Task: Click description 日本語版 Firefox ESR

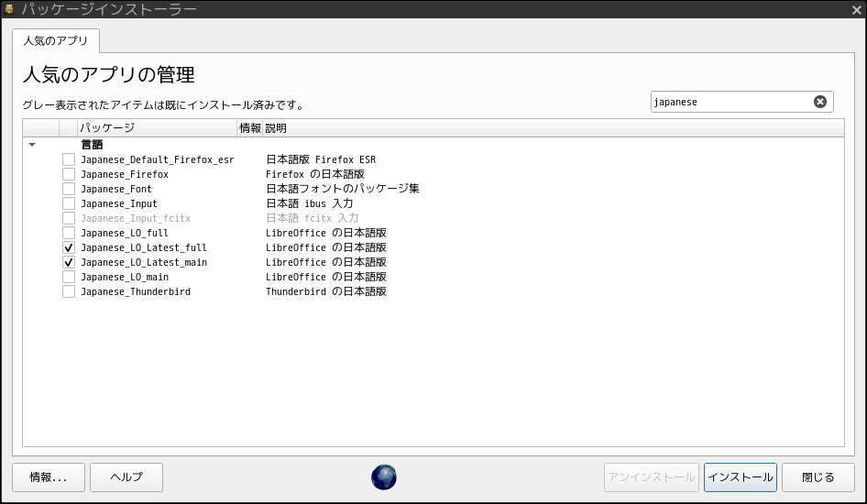Action: [321, 159]
